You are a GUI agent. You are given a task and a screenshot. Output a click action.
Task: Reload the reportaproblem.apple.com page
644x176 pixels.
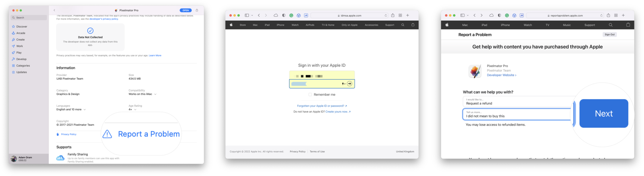click(x=602, y=15)
